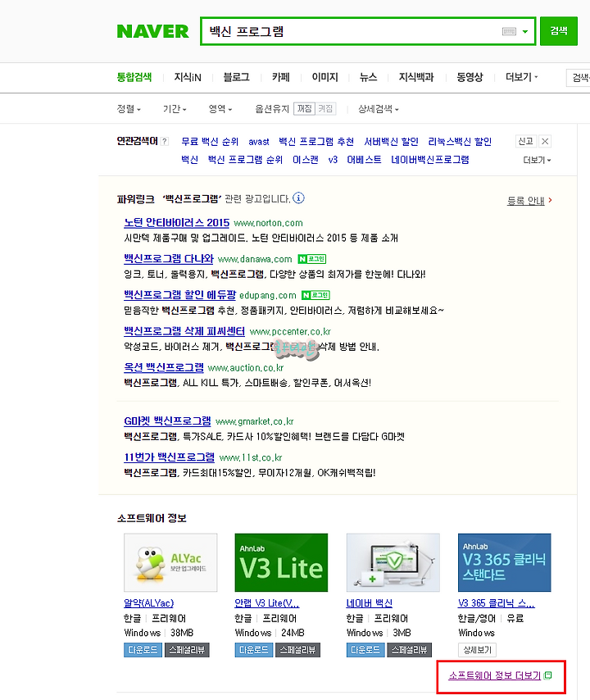
Task: Go to the 카페 tab
Action: 281,77
